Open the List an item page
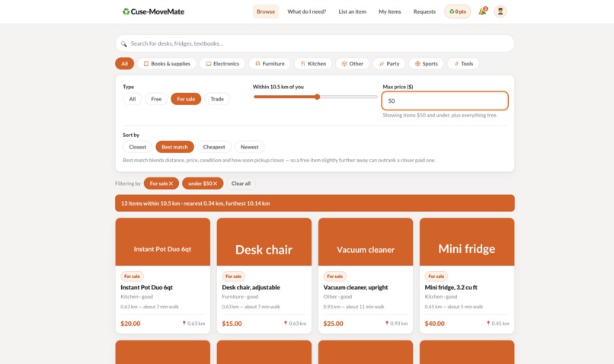Viewport: 614px width, 364px height. (x=353, y=11)
